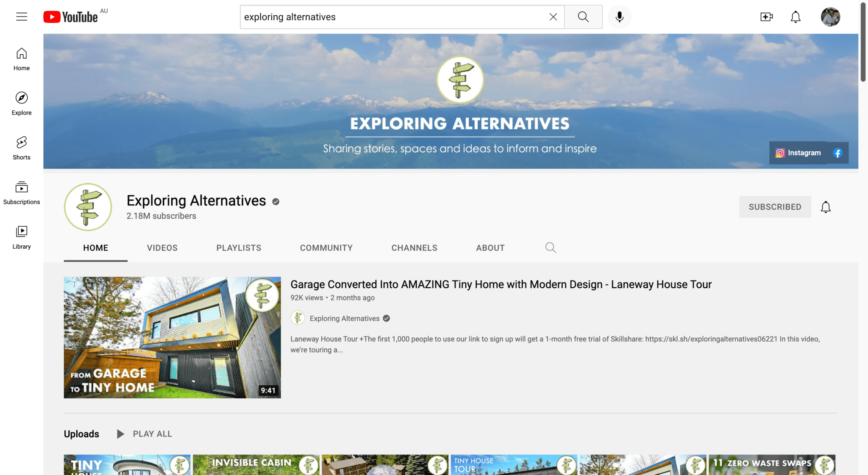Open the TINY house upload thumbnail
This screenshot has height=475, width=868.
pyautogui.click(x=127, y=465)
